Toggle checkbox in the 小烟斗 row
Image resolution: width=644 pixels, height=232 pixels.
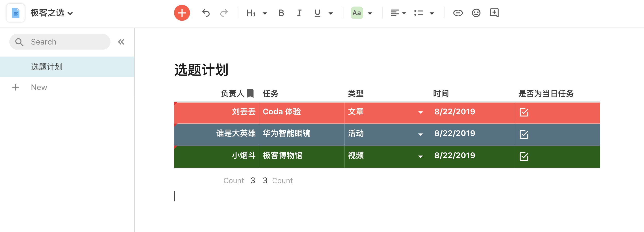click(x=524, y=157)
